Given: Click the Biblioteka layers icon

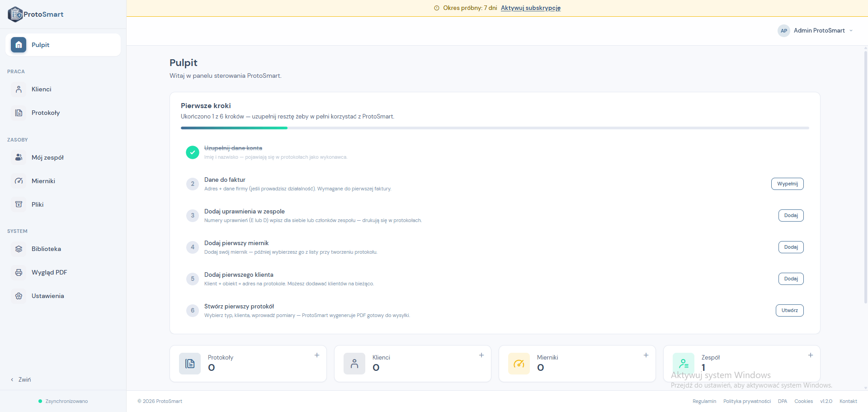Looking at the screenshot, I should point(19,249).
